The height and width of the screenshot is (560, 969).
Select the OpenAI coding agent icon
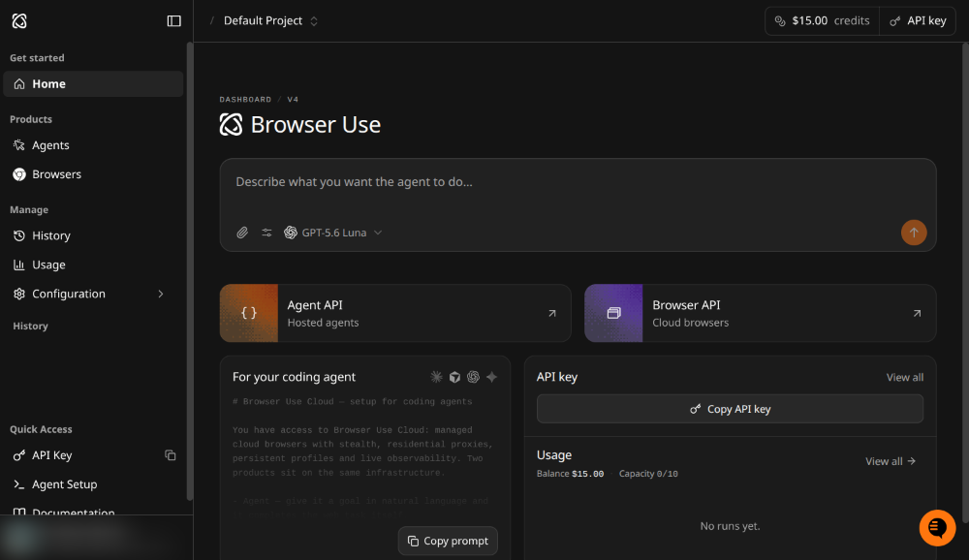[474, 377]
